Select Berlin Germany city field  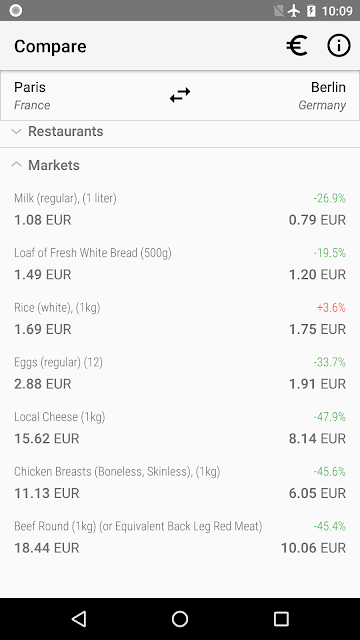tap(322, 96)
